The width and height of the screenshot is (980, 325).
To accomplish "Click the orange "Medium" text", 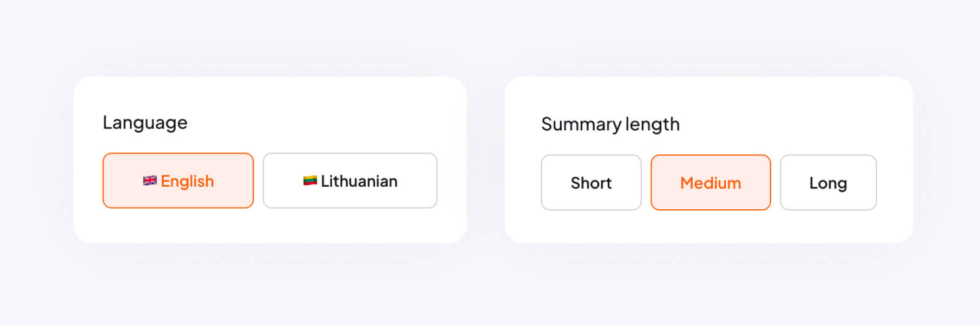I will (710, 183).
